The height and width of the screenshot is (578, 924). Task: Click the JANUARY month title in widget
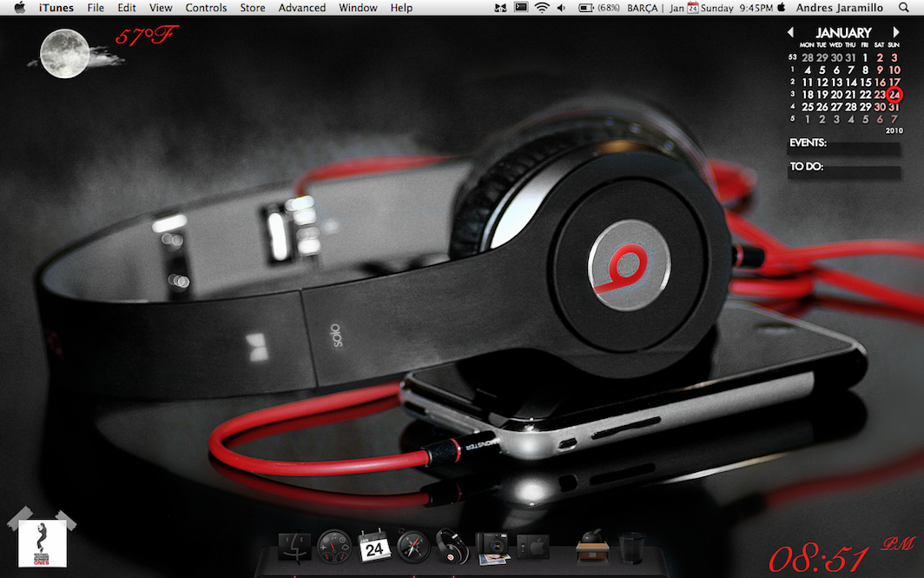tap(843, 32)
